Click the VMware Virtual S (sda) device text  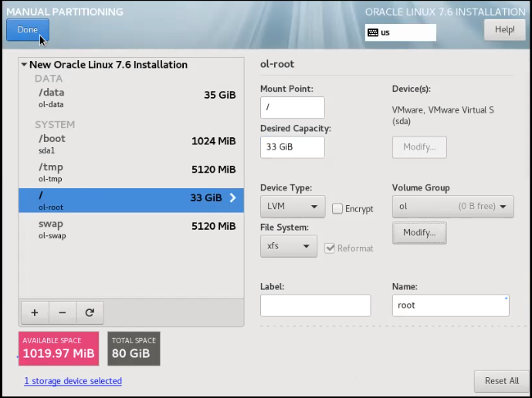point(442,116)
